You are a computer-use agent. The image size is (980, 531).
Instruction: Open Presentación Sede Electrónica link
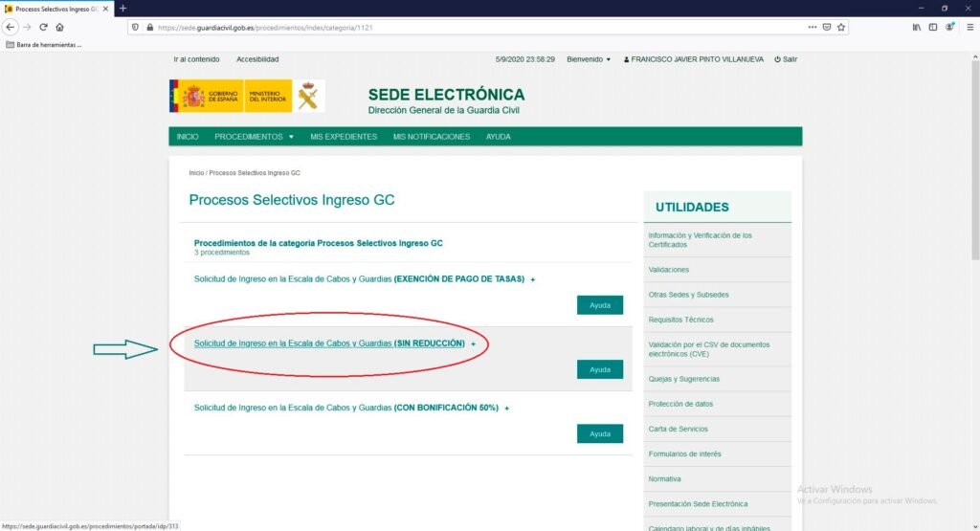698,504
